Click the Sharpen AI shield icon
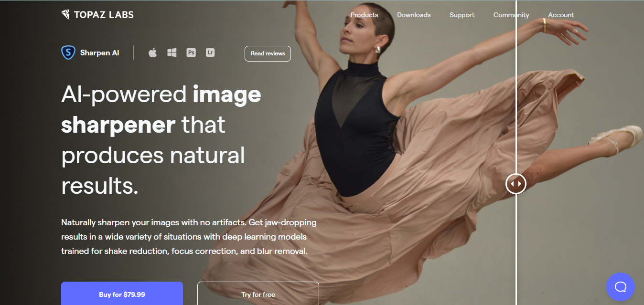This screenshot has height=305, width=644. [x=68, y=53]
